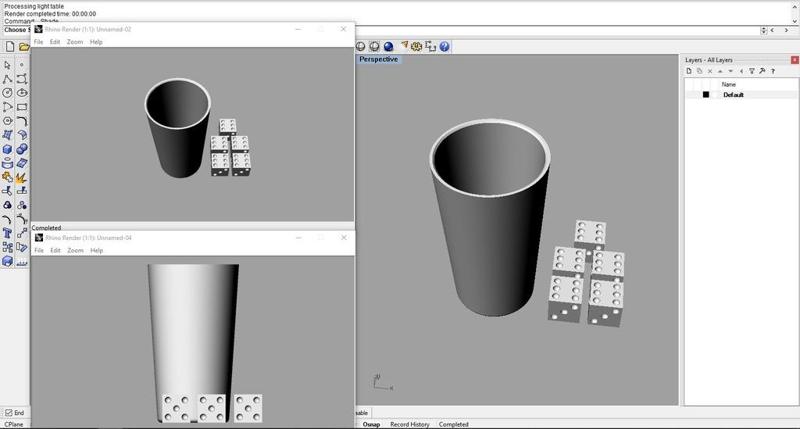
Task: Select the arrow pointer selection tool
Action: coord(8,64)
